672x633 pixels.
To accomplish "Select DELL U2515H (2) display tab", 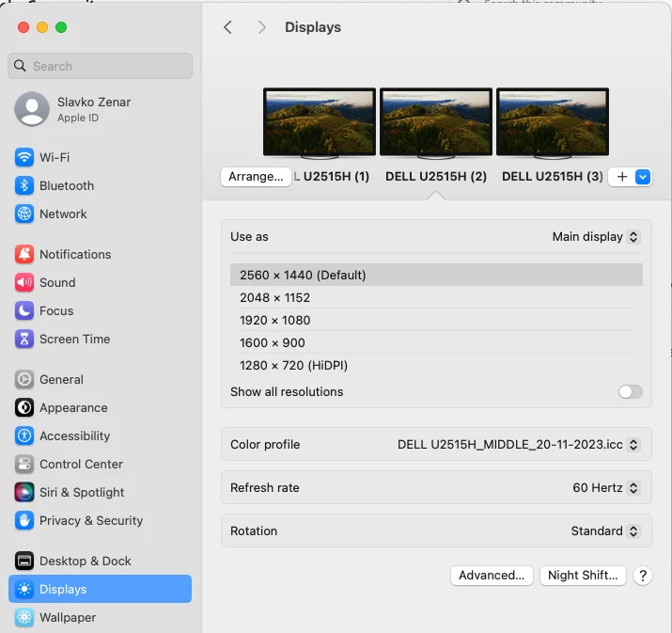I will coord(436,177).
